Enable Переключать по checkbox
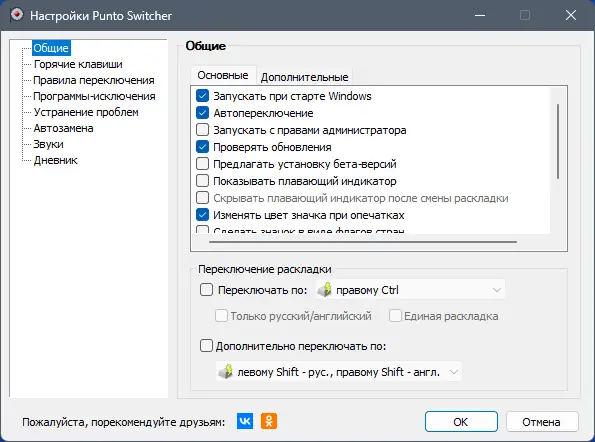The image size is (595, 442). (x=206, y=290)
